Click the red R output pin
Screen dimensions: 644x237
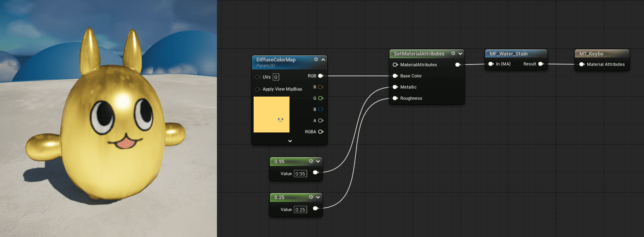(x=320, y=87)
